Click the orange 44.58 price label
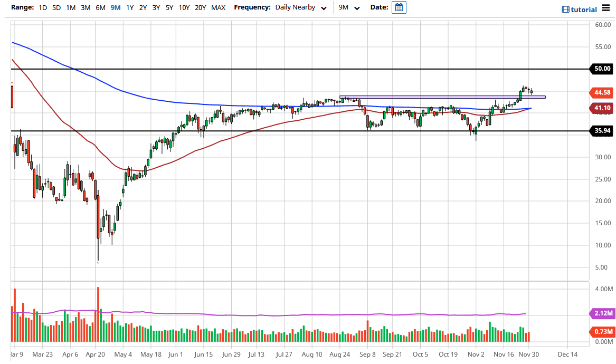This screenshot has height=364, width=616. pos(601,92)
